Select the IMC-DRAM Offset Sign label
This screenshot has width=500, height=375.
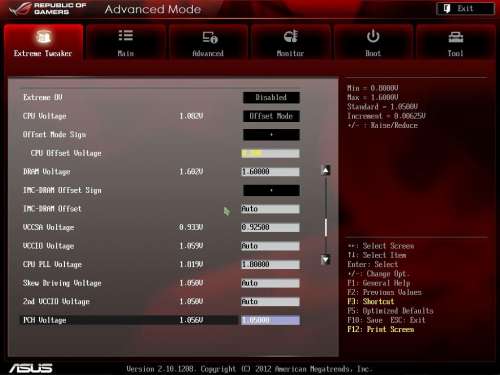click(x=62, y=190)
